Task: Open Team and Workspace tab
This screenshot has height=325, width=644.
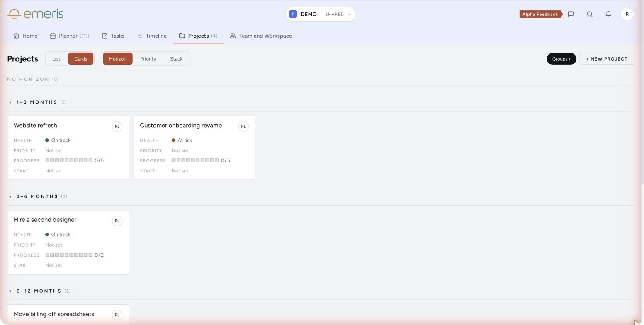Action: (x=261, y=36)
